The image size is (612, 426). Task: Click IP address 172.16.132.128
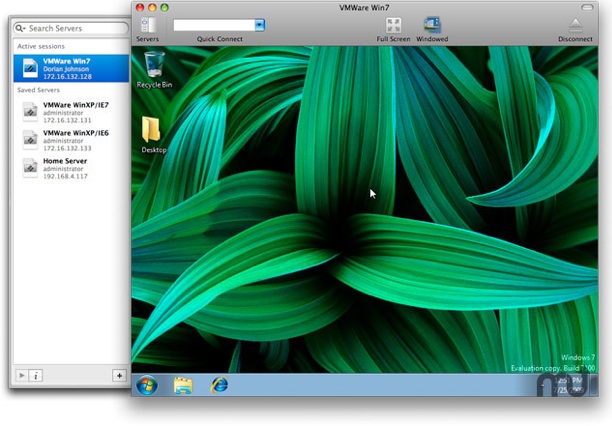(68, 77)
